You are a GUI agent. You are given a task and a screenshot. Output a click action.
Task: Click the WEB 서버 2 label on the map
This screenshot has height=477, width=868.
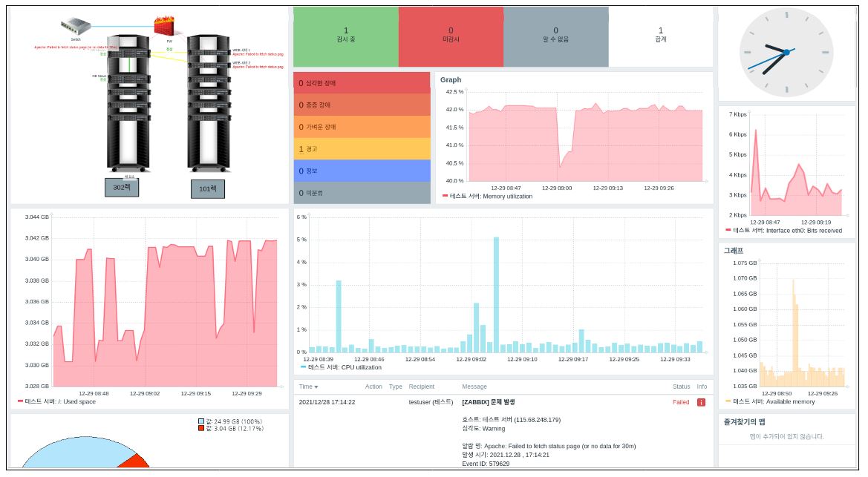241,63
